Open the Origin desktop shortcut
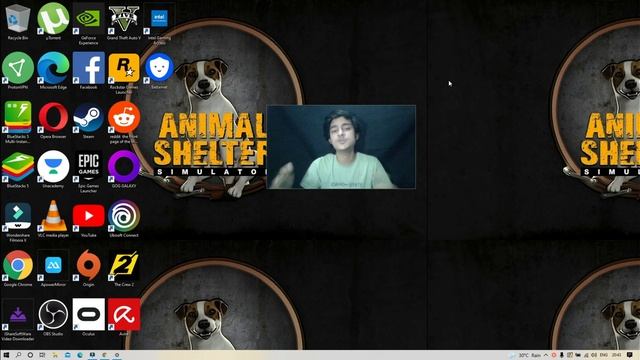Screen dimensions: 640x360 (x=89, y=269)
